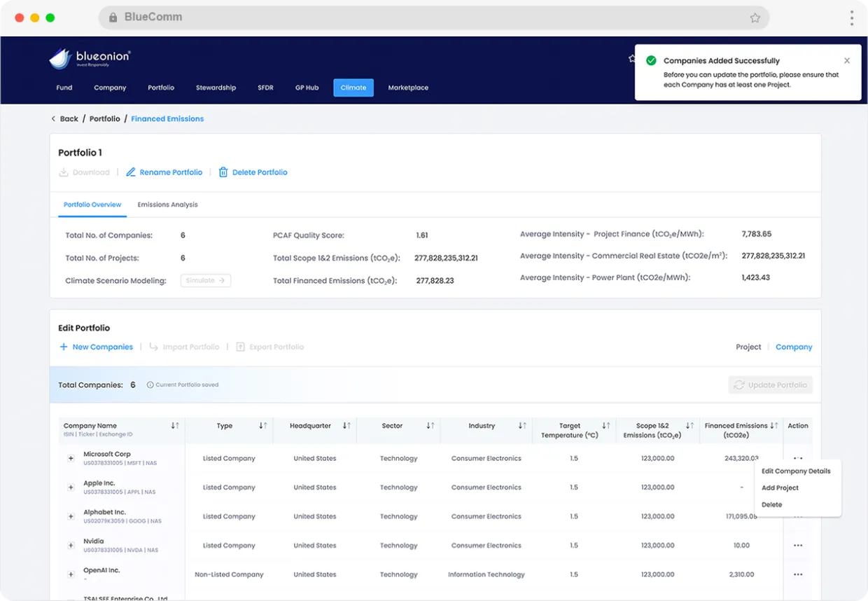Open the Fund nav item
Screen dimensions: 868x601
coord(64,88)
